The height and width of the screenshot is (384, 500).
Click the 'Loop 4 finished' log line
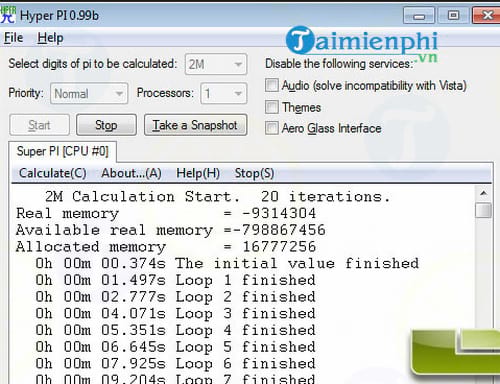pos(175,330)
